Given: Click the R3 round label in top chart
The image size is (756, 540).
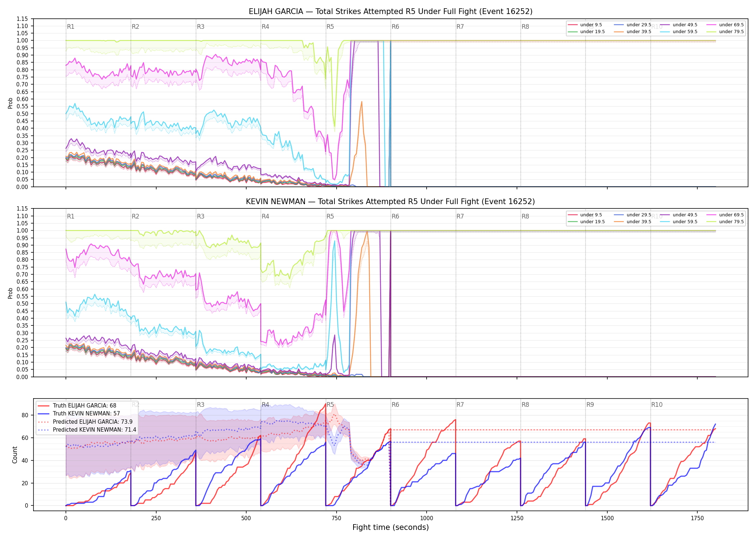Looking at the screenshot, I should pyautogui.click(x=201, y=27).
